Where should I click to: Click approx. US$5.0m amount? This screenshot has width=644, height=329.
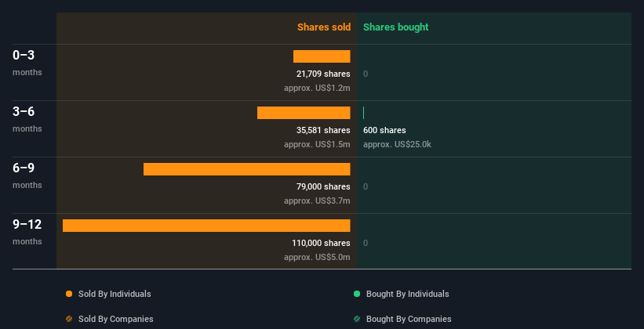[x=317, y=257]
